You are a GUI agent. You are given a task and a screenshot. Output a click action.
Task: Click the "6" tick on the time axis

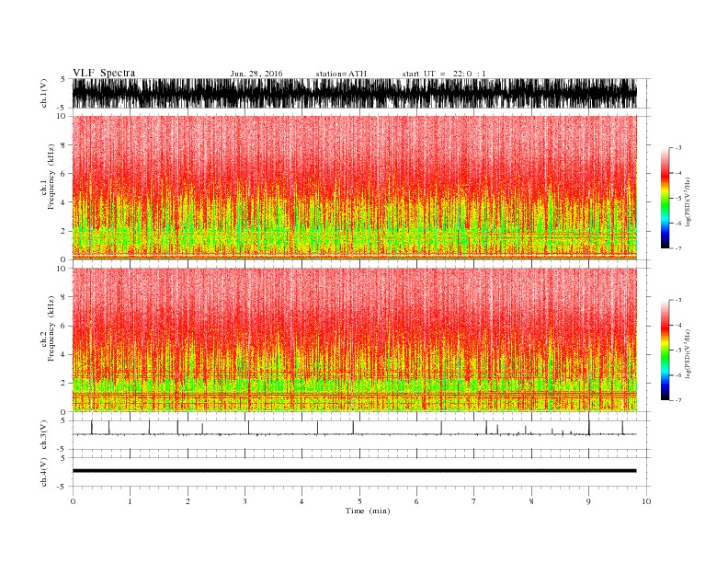[416, 501]
